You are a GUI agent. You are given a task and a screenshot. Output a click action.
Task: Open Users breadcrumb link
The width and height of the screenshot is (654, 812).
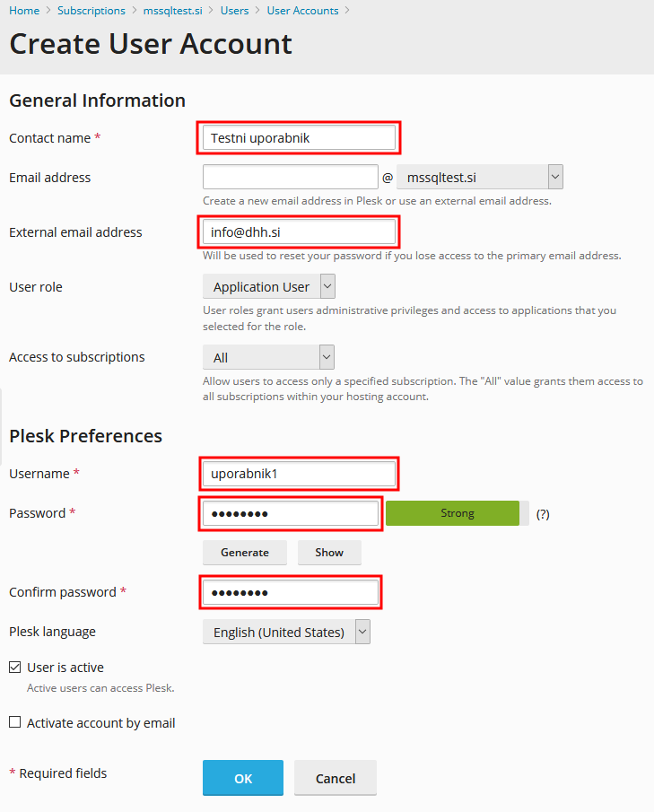coord(235,11)
